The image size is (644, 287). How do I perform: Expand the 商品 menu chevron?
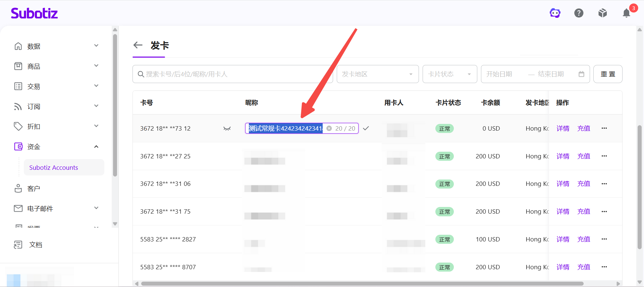click(96, 66)
